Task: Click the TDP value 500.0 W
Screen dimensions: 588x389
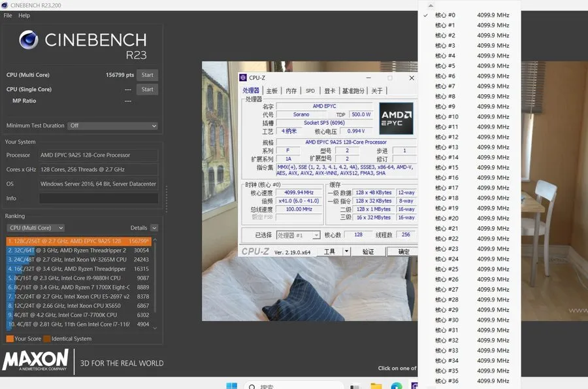Action: click(361, 114)
